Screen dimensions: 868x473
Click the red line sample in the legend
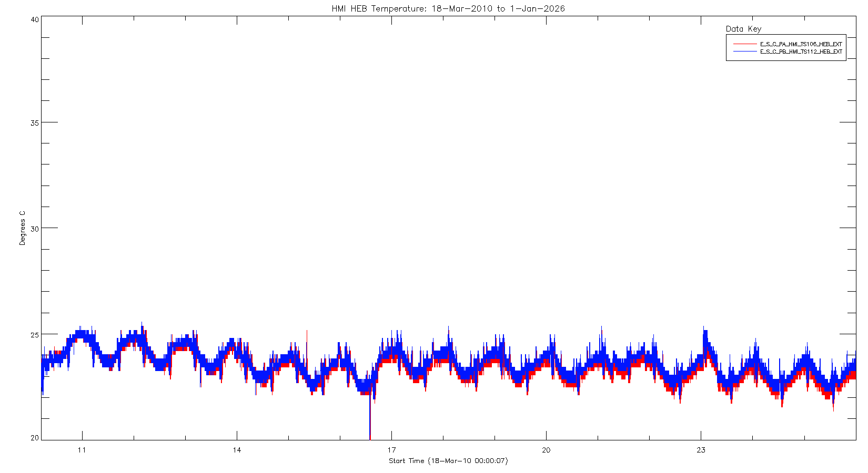pyautogui.click(x=744, y=44)
